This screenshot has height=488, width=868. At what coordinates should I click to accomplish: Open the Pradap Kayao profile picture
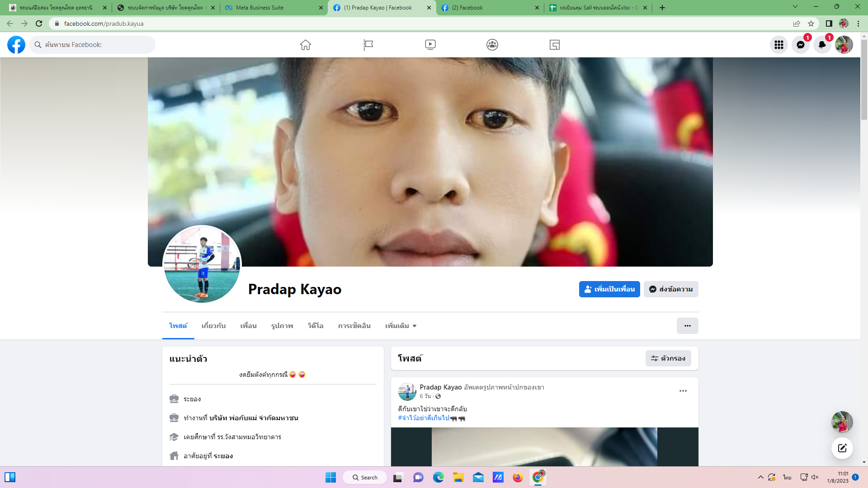click(x=202, y=265)
